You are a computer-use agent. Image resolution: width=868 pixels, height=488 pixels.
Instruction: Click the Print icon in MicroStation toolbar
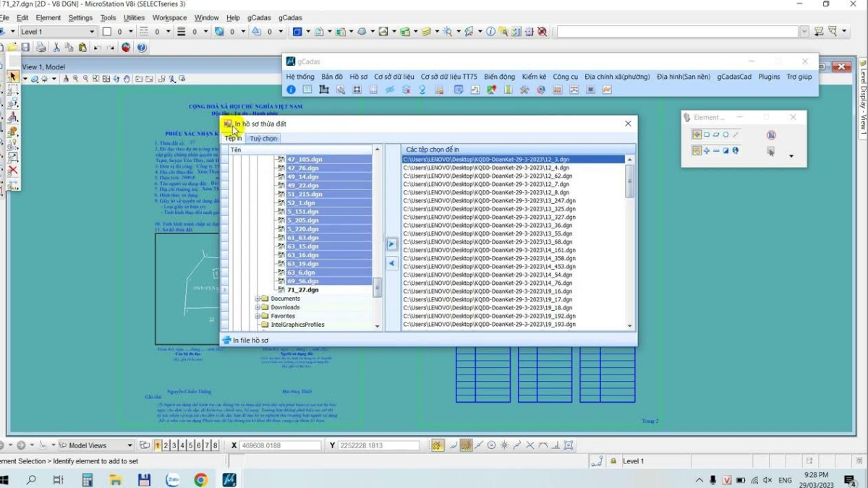[x=41, y=48]
